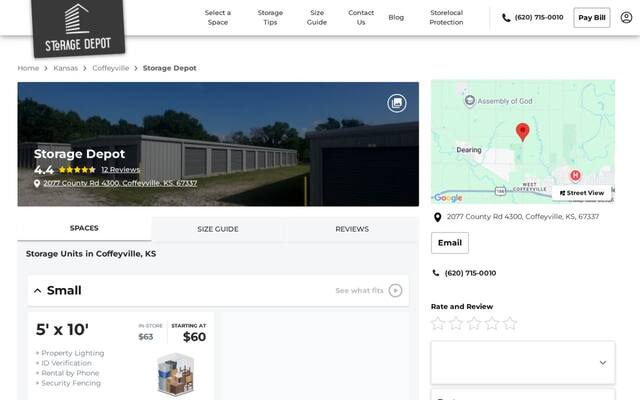Click Storage Units in Coffeyville, KS heading
The height and width of the screenshot is (400, 640).
(91, 254)
